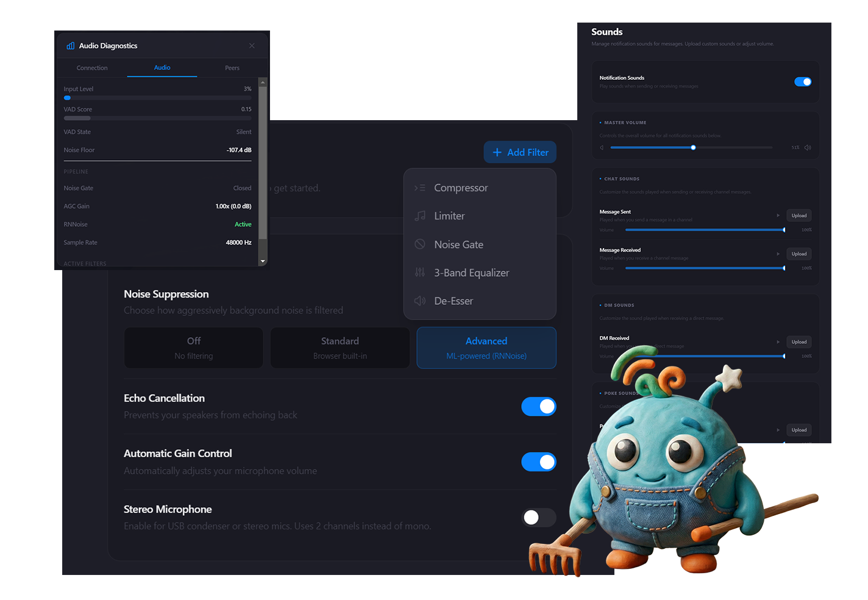Select the De-Esser filter icon
The width and height of the screenshot is (868, 600).
419,301
